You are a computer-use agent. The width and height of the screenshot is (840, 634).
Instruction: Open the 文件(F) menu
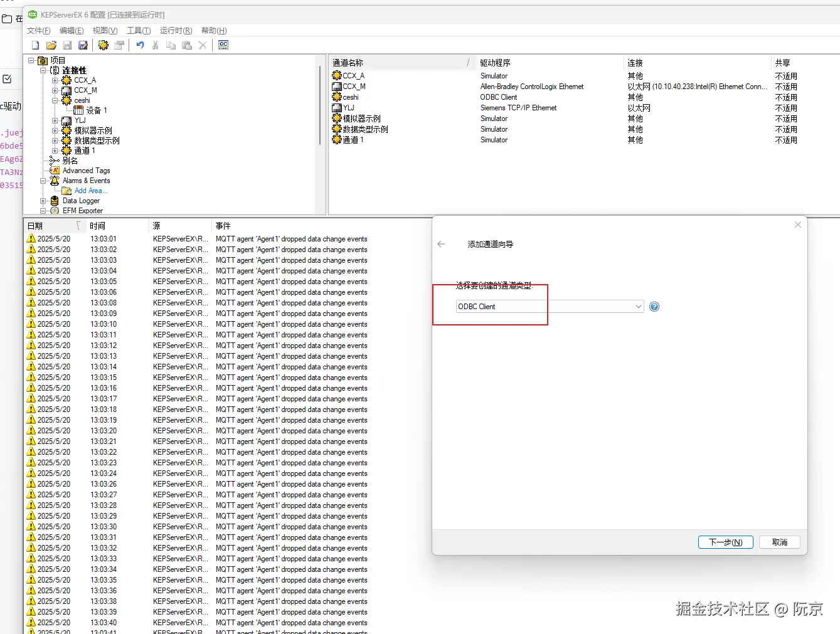tap(39, 31)
